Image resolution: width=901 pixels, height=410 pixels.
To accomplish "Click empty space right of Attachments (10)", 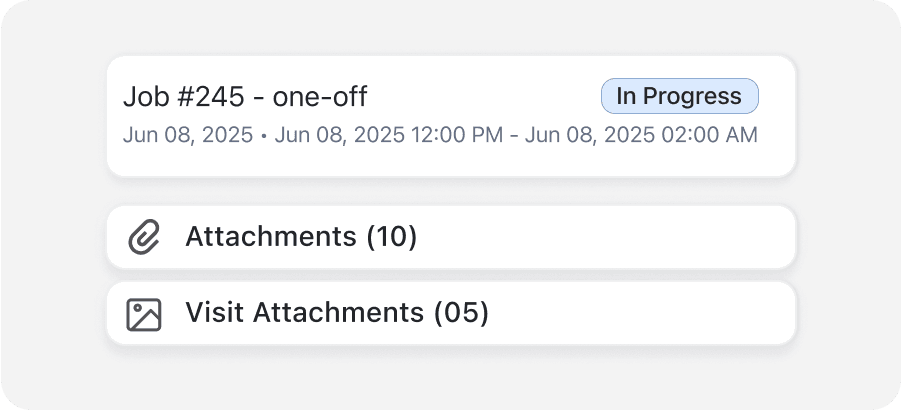I will (620, 238).
